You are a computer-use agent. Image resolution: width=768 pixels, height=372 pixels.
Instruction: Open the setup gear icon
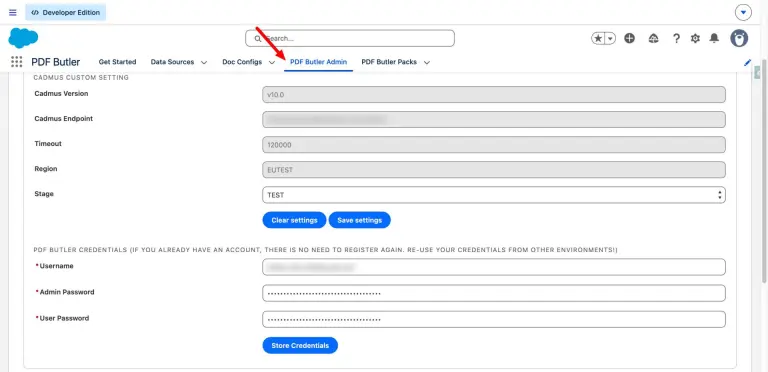(695, 38)
